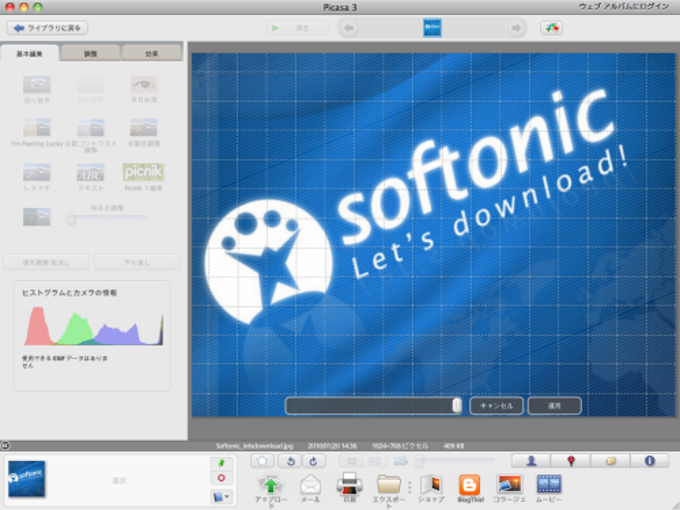
Task: Print the photo with the printer icon
Action: click(350, 484)
